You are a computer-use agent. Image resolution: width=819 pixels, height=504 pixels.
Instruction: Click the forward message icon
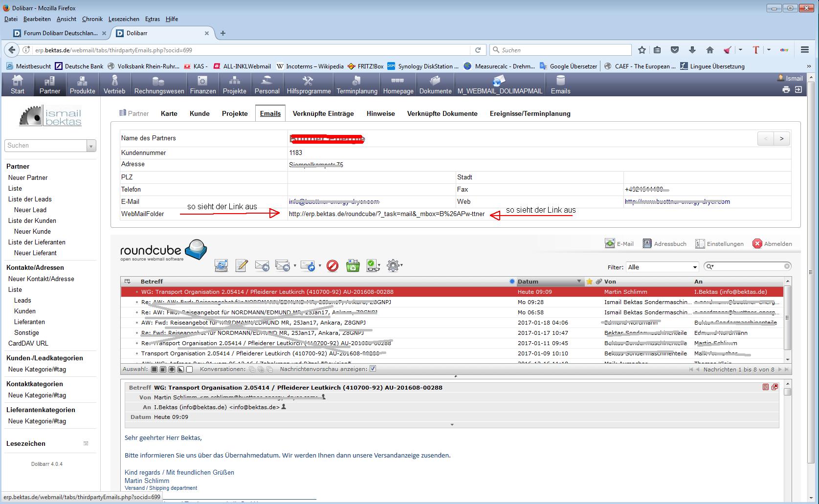tap(308, 265)
